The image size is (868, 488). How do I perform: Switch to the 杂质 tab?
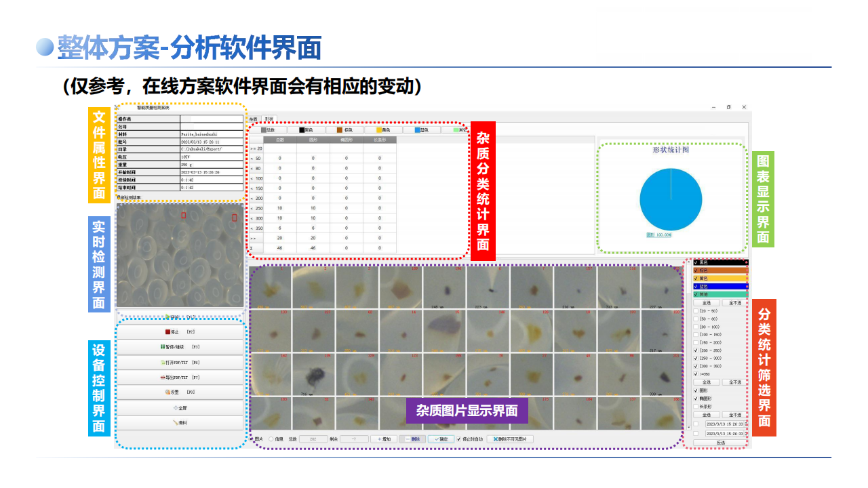click(254, 119)
